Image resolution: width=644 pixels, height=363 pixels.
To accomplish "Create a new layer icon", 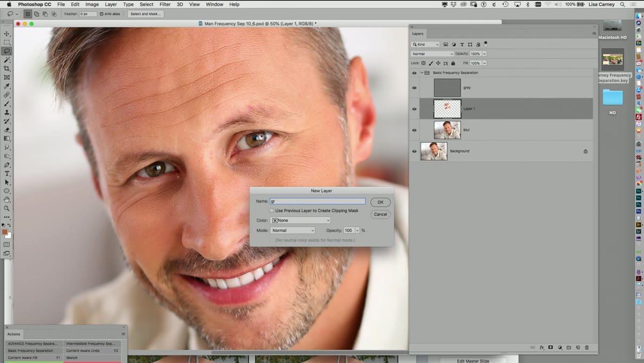I will tap(577, 348).
